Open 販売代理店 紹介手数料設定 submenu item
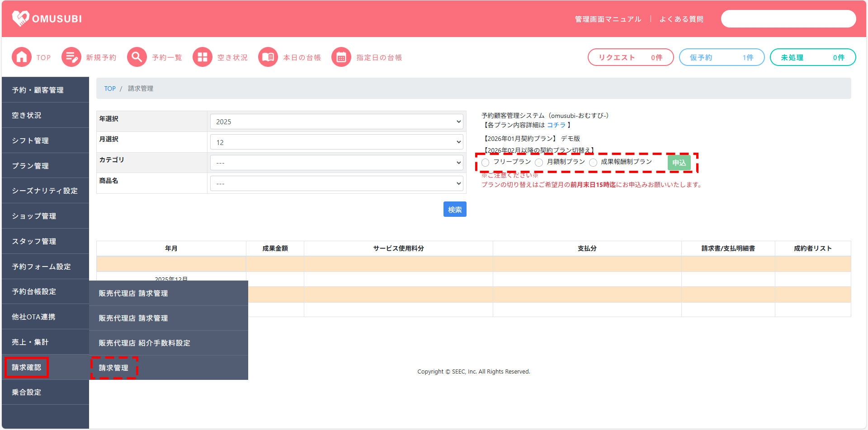The image size is (868, 430). point(145,343)
